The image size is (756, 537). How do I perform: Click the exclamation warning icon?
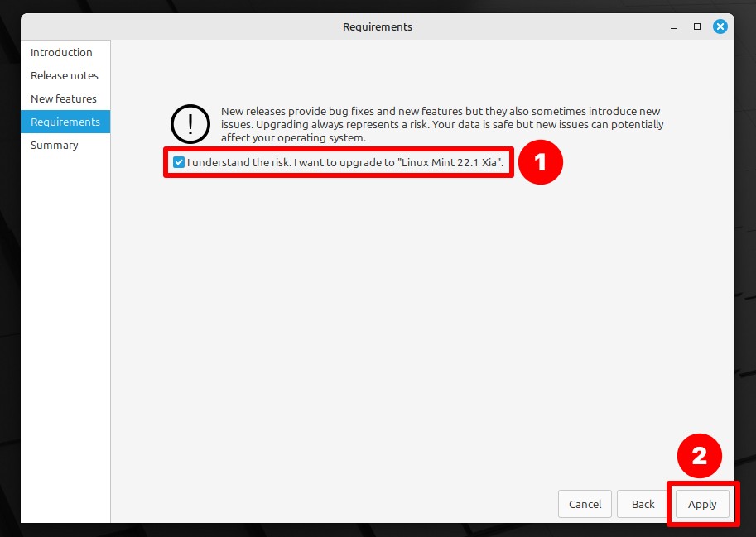(x=190, y=124)
